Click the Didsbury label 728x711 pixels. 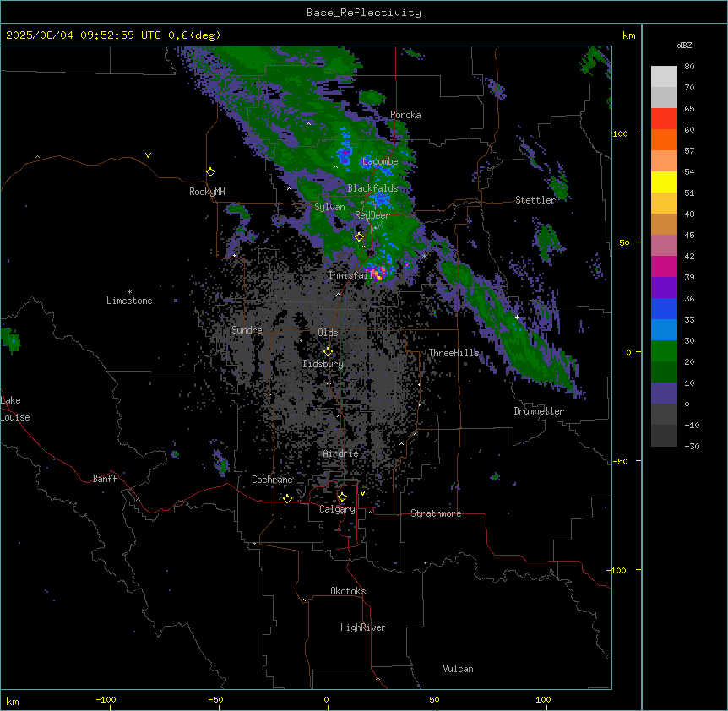[323, 364]
